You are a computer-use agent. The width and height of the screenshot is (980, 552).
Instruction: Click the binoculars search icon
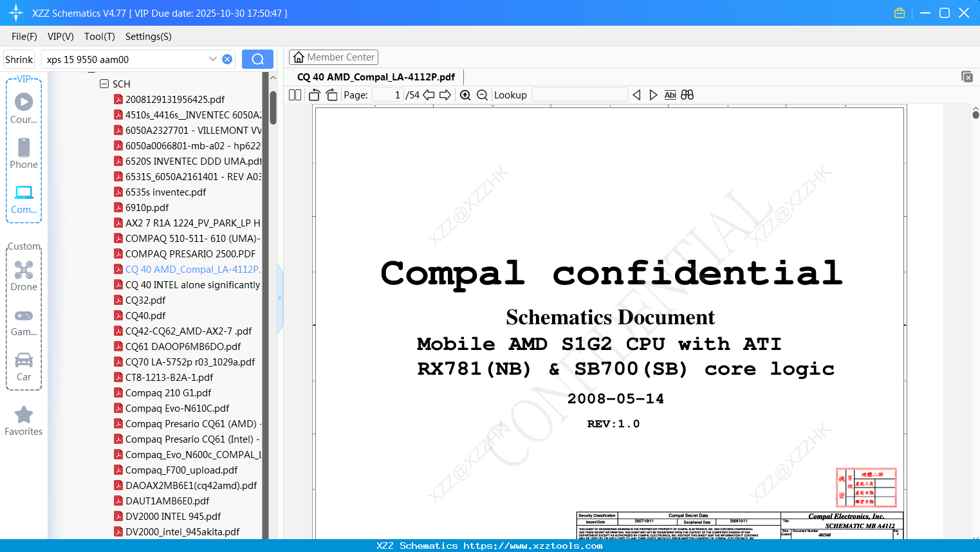[687, 95]
